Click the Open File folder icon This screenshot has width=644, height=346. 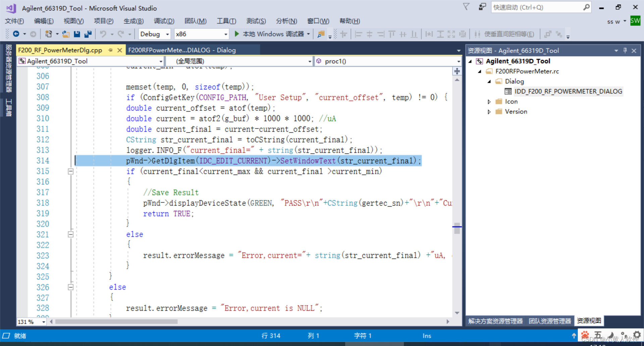tap(66, 34)
